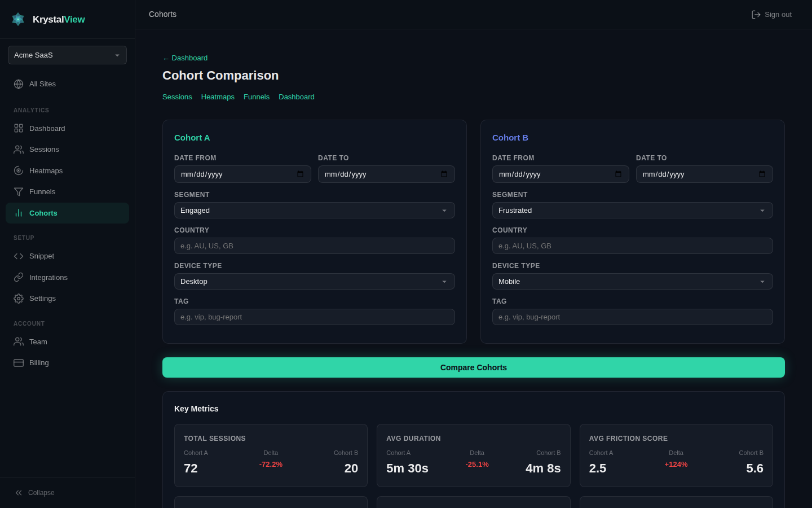Viewport: 812px width, 508px height.
Task: Open Cohort A's Date From calendar picker
Action: tap(300, 174)
